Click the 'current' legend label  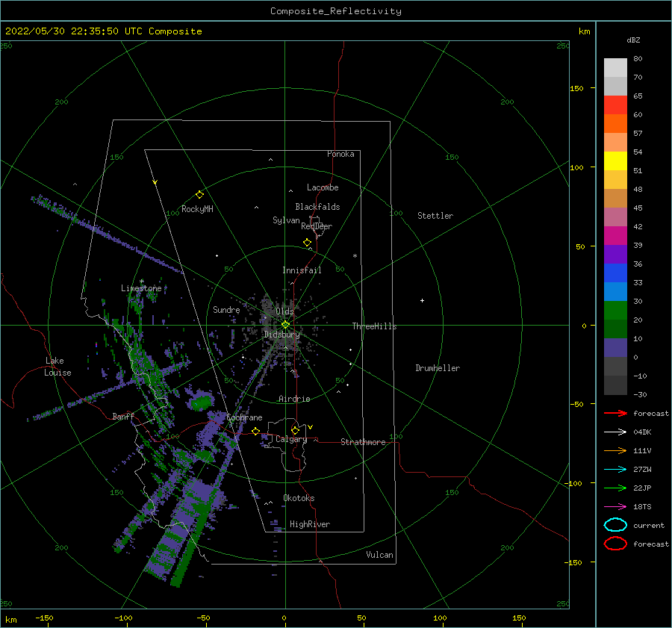point(649,526)
